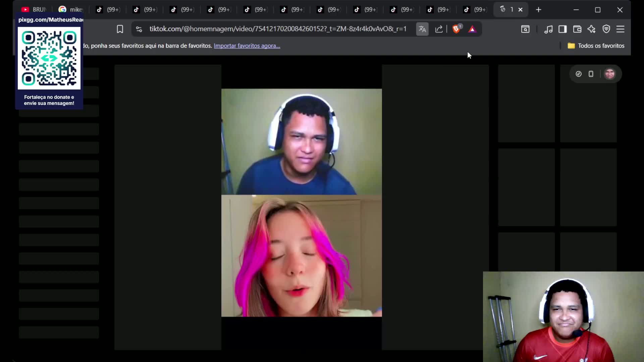Click the Brave Rewards triangle icon
The image size is (644, 362).
(x=472, y=29)
